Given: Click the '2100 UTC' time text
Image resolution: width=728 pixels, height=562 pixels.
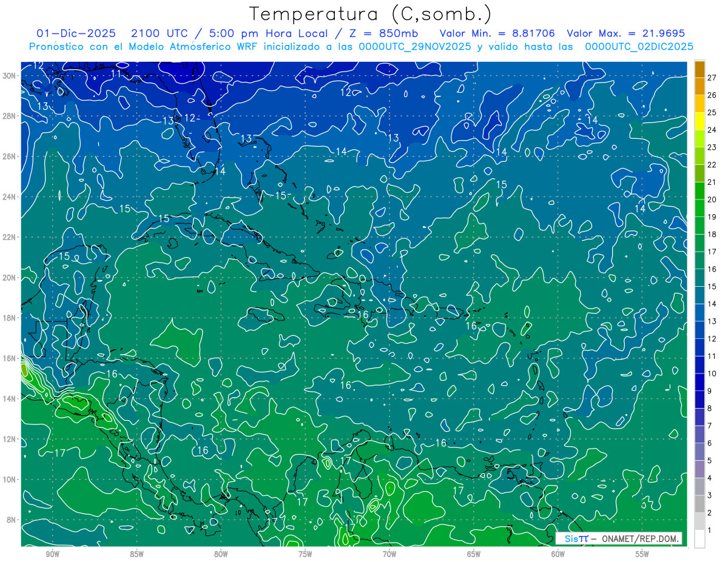Looking at the screenshot, I should pyautogui.click(x=158, y=33).
